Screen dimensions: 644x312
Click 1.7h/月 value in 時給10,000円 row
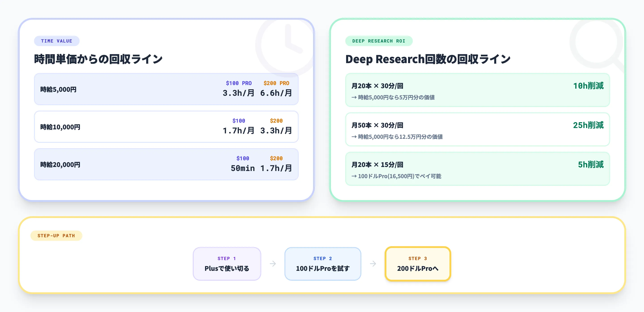(239, 131)
